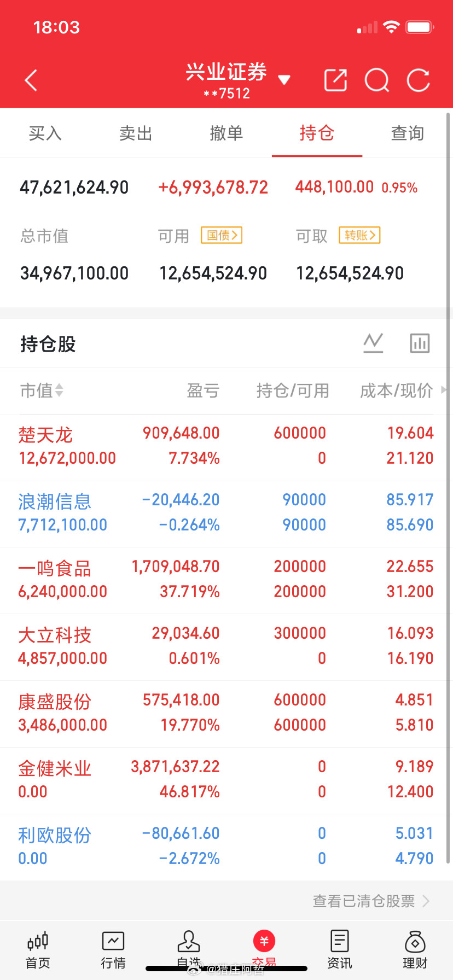Tap the search magnifier icon
The width and height of the screenshot is (453, 980).
(x=377, y=80)
